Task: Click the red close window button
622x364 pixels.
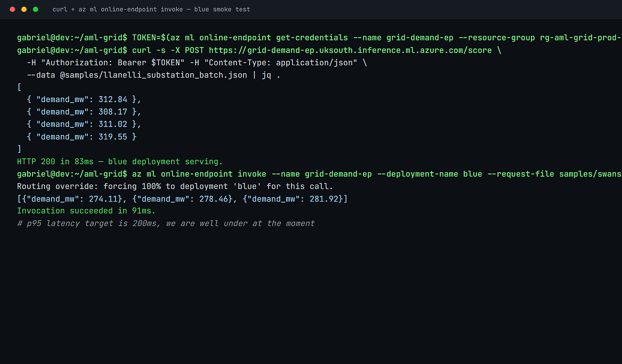Action: (12, 9)
